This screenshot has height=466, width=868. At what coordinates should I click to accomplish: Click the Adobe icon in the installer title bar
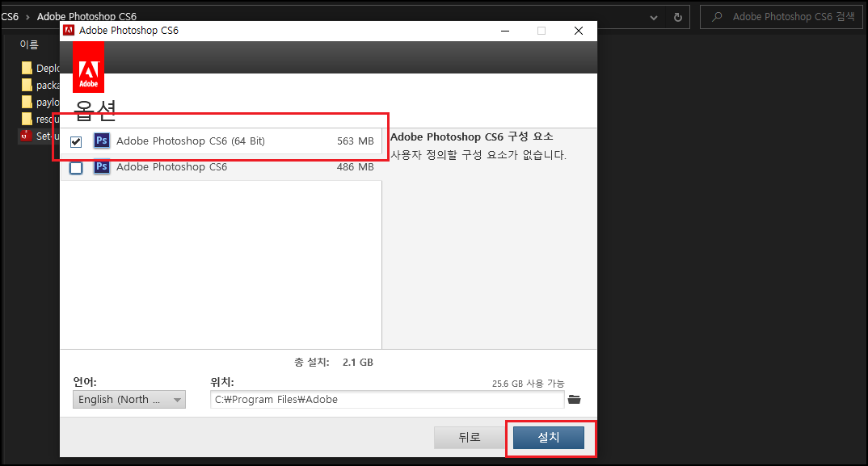tap(69, 31)
